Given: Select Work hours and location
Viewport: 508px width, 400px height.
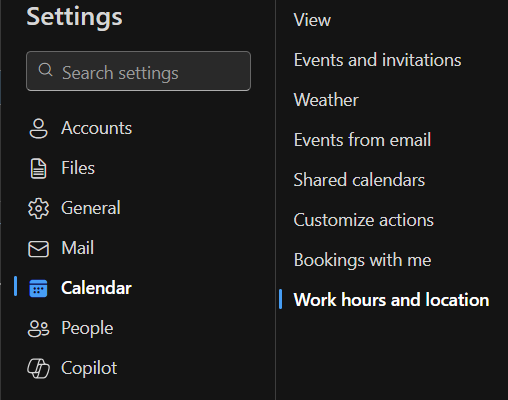Looking at the screenshot, I should click(391, 300).
